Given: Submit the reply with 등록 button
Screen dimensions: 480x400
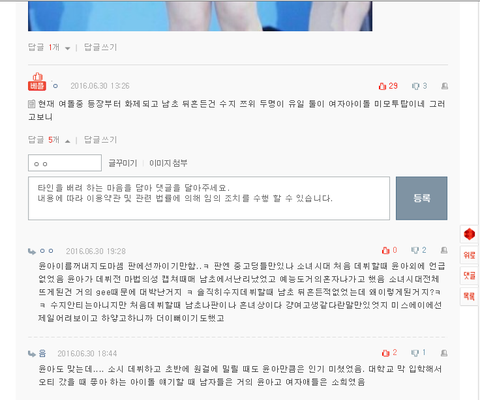Looking at the screenshot, I should (421, 198).
